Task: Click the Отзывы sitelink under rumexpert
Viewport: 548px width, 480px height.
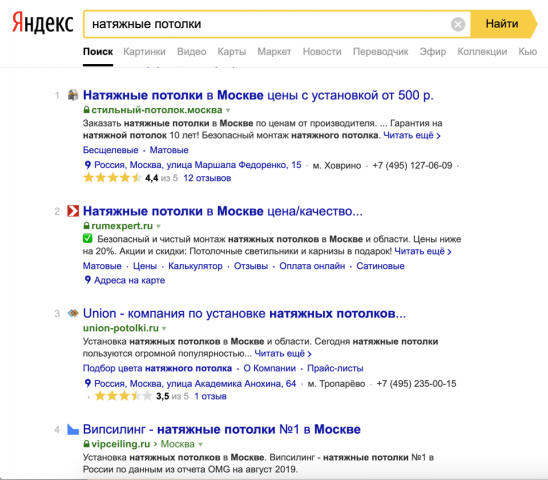Action: click(x=251, y=266)
